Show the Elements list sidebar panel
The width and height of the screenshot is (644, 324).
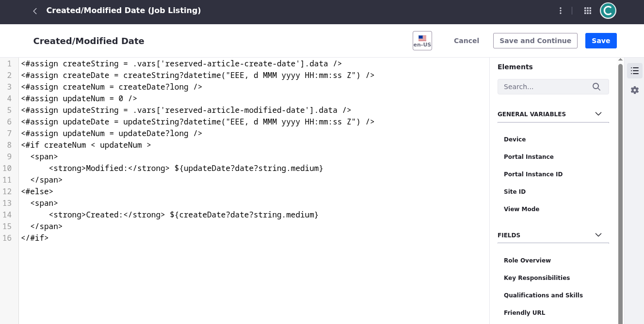635,71
